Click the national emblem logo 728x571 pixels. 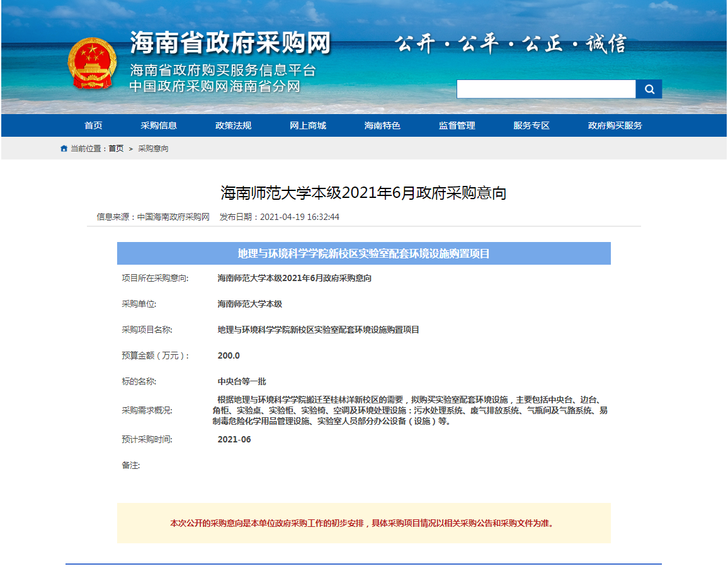[92, 63]
